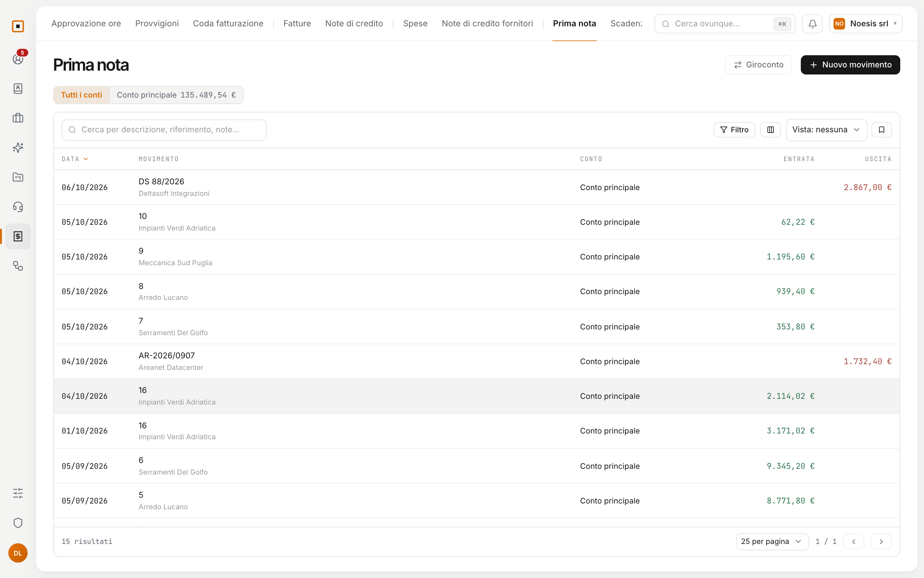Open movement DS 88/2026 row
Screen dimensions: 924x578
coord(476,187)
